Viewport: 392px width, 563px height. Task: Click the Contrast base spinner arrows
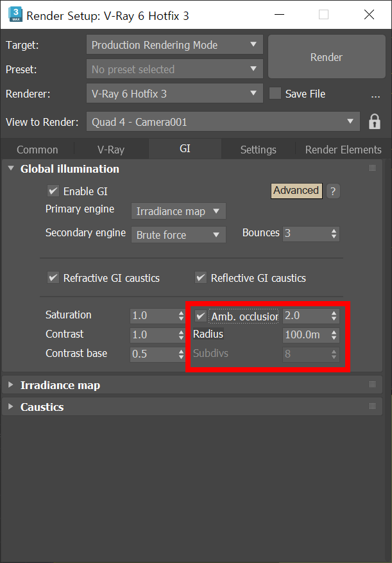(182, 354)
